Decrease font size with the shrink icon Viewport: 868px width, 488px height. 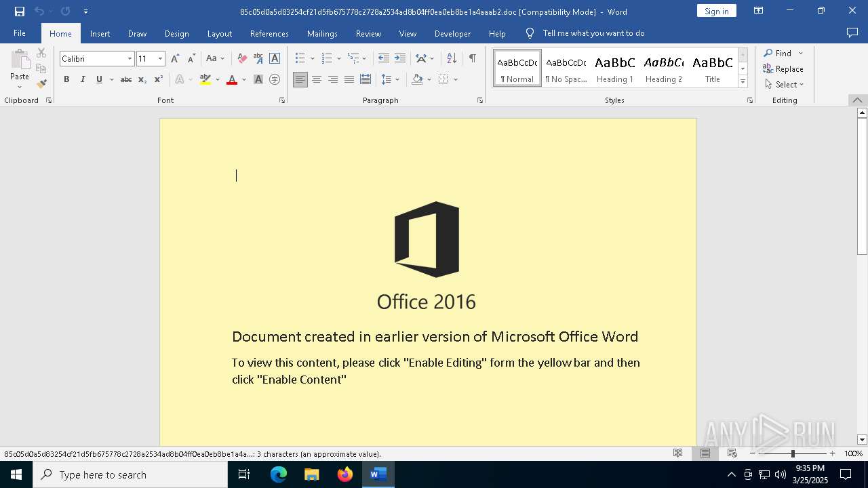click(x=191, y=59)
